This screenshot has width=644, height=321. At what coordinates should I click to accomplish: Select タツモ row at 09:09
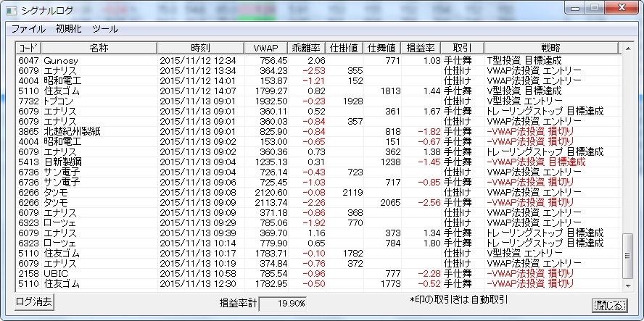pyautogui.click(x=317, y=202)
